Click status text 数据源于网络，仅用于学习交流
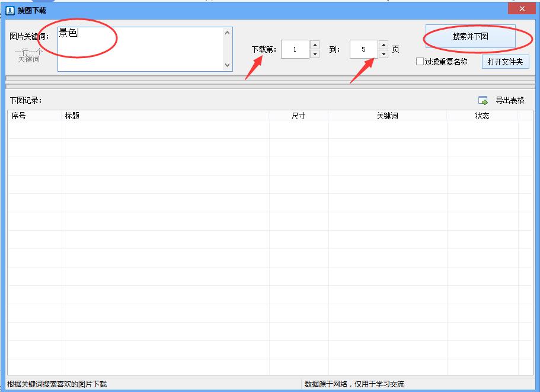Image resolution: width=540 pixels, height=392 pixels. point(354,384)
